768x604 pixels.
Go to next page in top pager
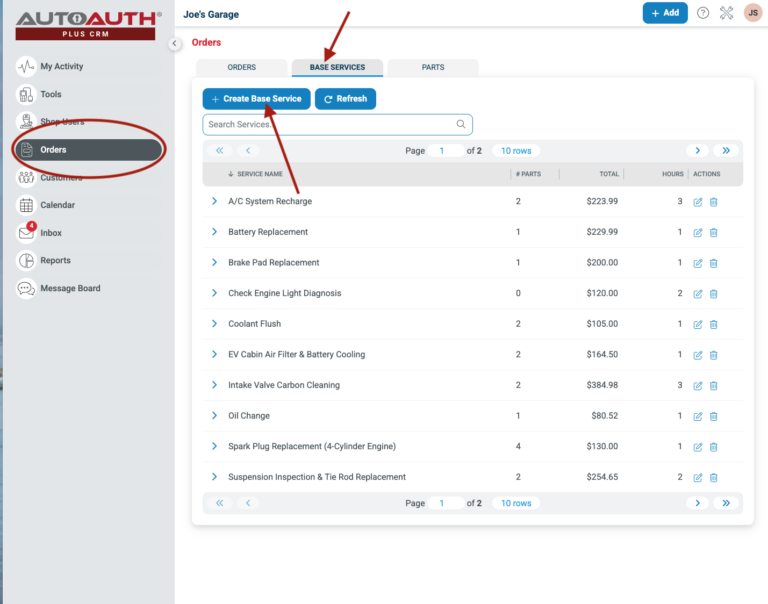point(698,151)
